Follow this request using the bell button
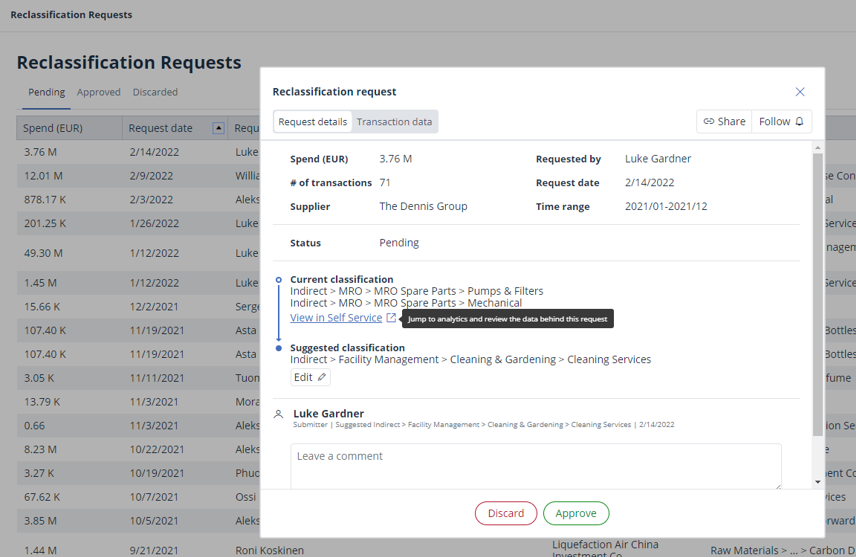 781,121
